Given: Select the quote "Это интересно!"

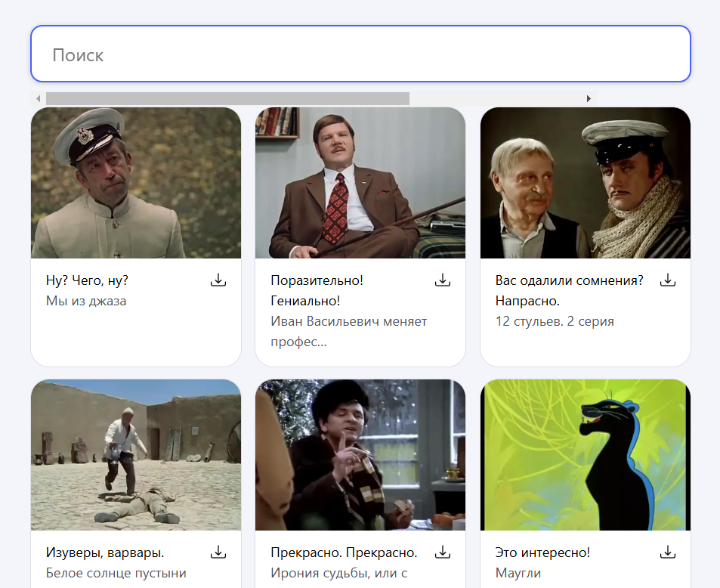Looking at the screenshot, I should pyautogui.click(x=542, y=552).
